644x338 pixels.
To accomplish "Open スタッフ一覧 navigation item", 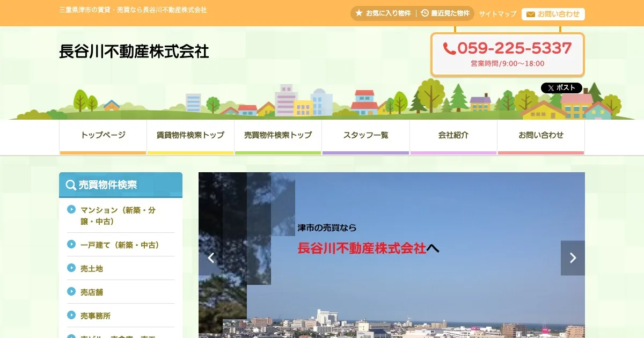I will click(365, 137).
